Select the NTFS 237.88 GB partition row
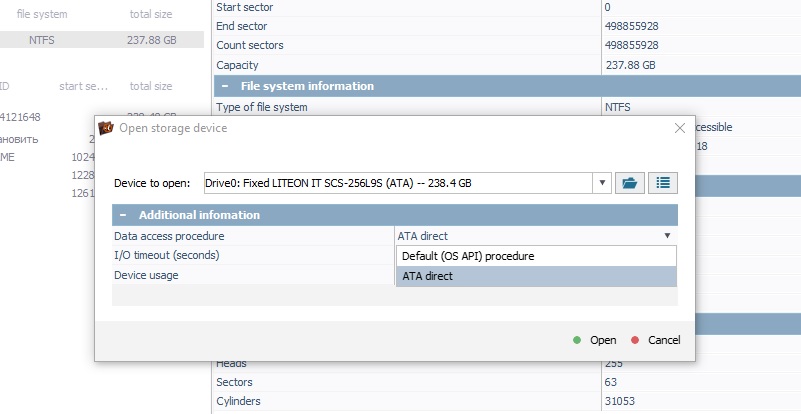This screenshot has height=414, width=801. (102, 40)
